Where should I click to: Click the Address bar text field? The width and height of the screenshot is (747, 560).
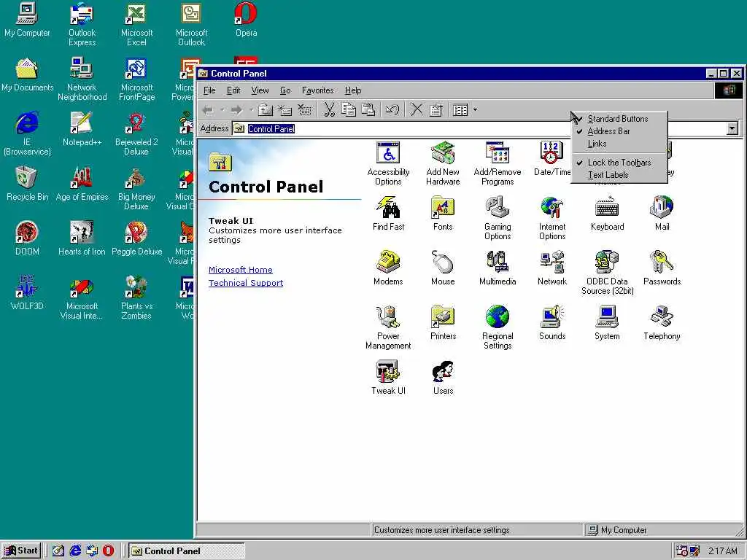coord(480,128)
